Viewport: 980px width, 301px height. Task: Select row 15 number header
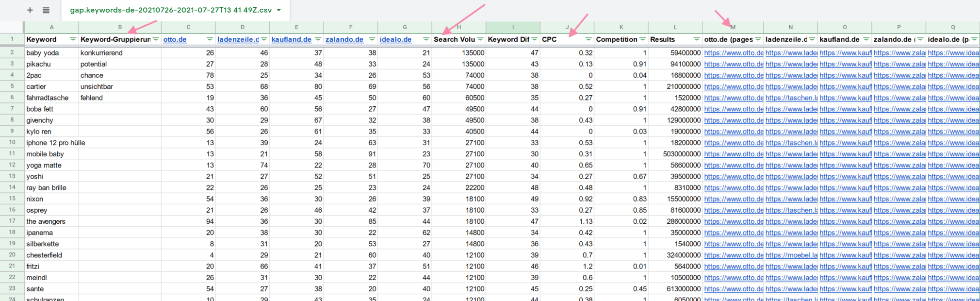click(12, 199)
